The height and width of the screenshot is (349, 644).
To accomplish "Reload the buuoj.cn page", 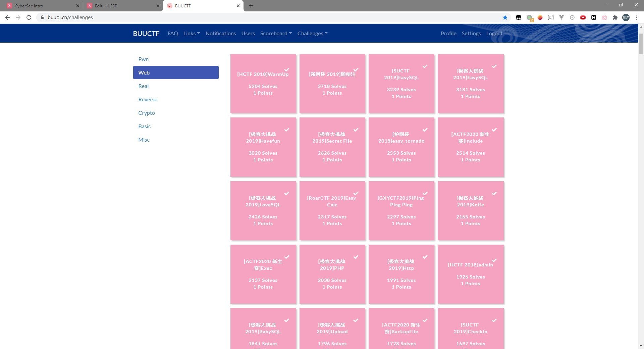I will [x=29, y=17].
